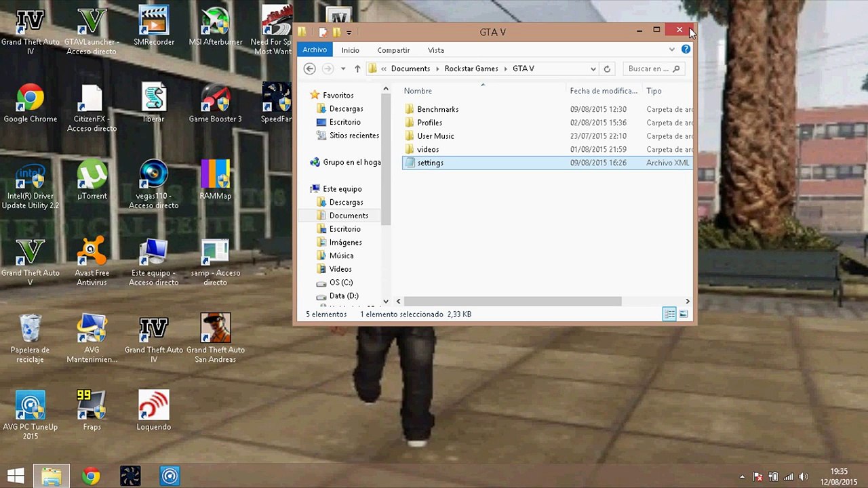
Task: Expand the ribbon with the chevron
Action: click(x=671, y=49)
